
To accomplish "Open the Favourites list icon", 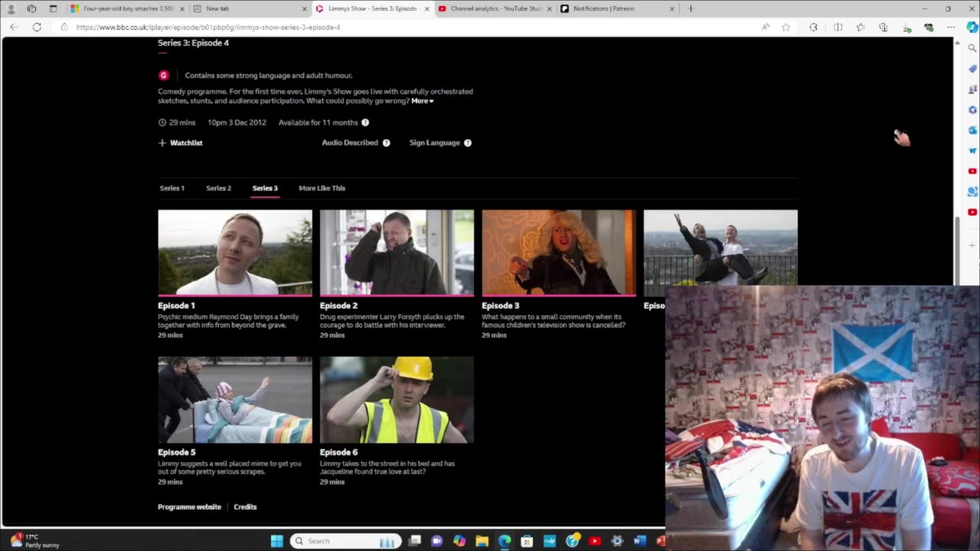I will [x=861, y=27].
